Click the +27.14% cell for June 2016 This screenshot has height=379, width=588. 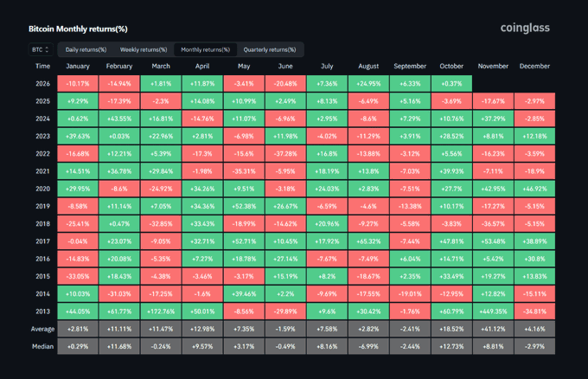coord(285,259)
